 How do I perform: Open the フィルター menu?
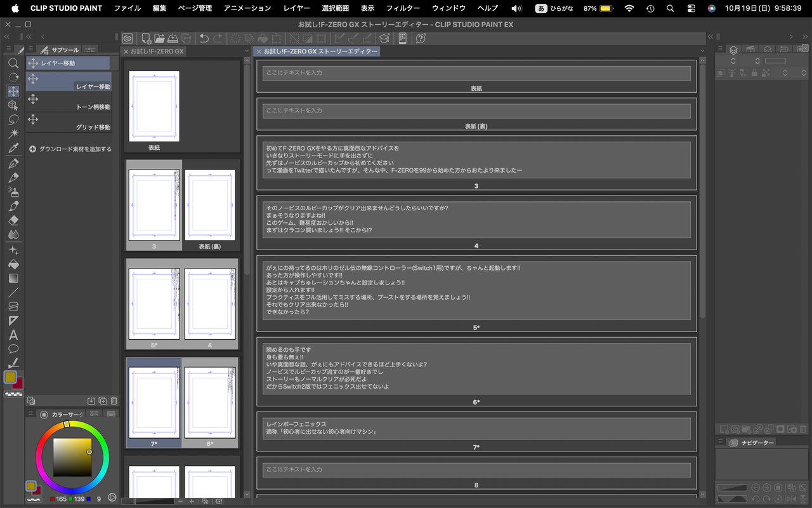(x=403, y=8)
